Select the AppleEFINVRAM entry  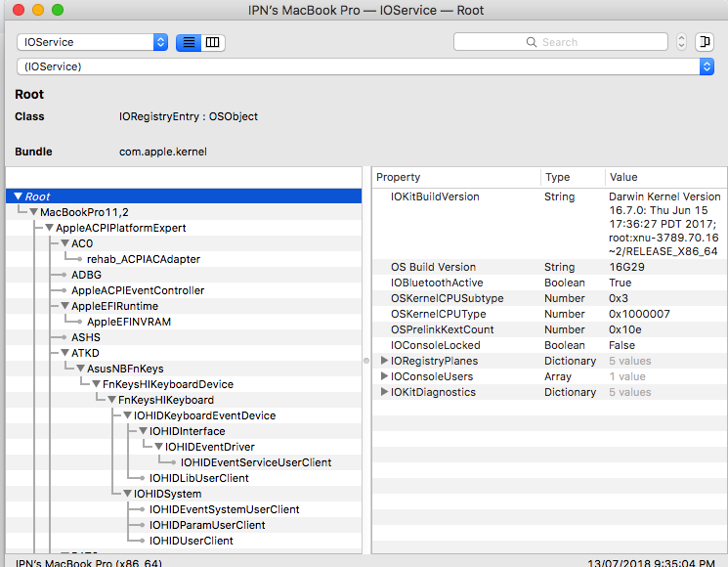click(129, 322)
